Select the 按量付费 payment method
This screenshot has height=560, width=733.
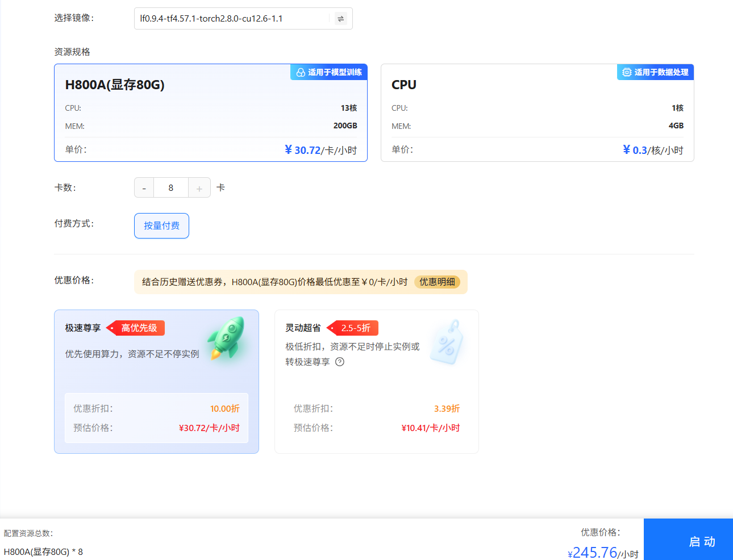pos(161,225)
